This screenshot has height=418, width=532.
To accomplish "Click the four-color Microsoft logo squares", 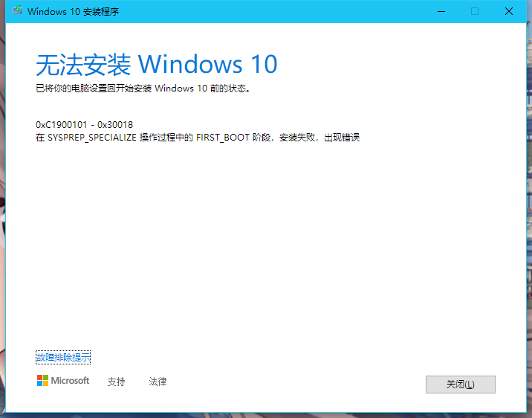I will click(42, 381).
